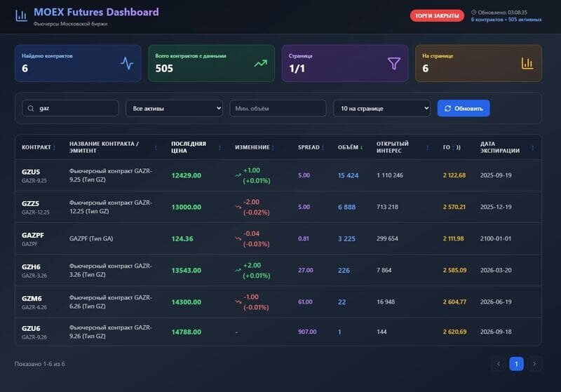Click the GZH6 contract ticker
Screen dimensions: 561x392
tap(31, 266)
